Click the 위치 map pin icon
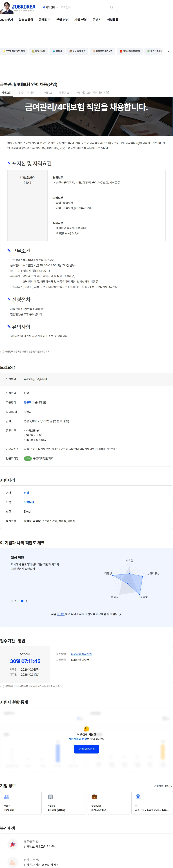This screenshot has width=173, height=868. [x=138, y=797]
